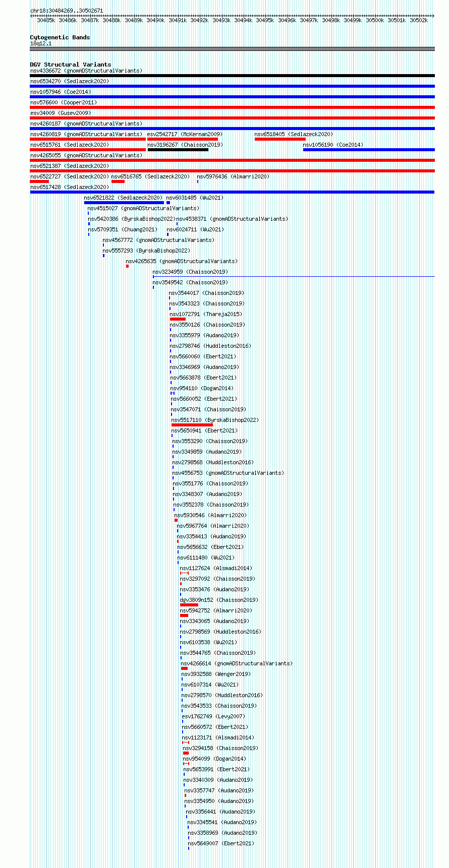Open nsv3932588 (Wenger2019) variant

216,674
